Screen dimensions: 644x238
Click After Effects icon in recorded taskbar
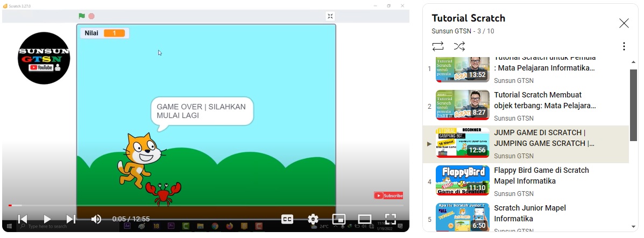[x=127, y=226]
